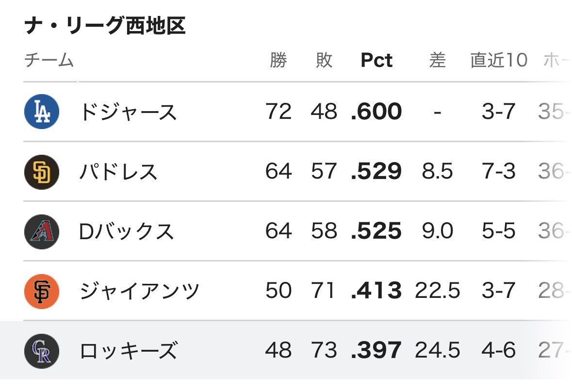Open the ドジャース team link

point(128,112)
